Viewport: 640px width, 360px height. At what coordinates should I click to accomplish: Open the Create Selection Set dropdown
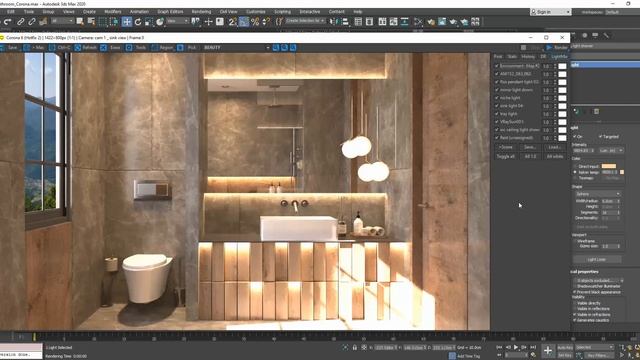tap(305, 21)
